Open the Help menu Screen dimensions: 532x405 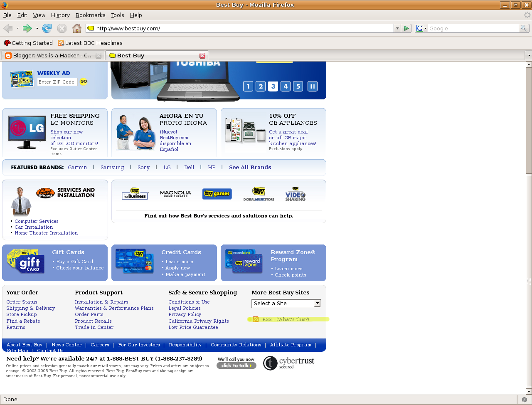pos(136,15)
